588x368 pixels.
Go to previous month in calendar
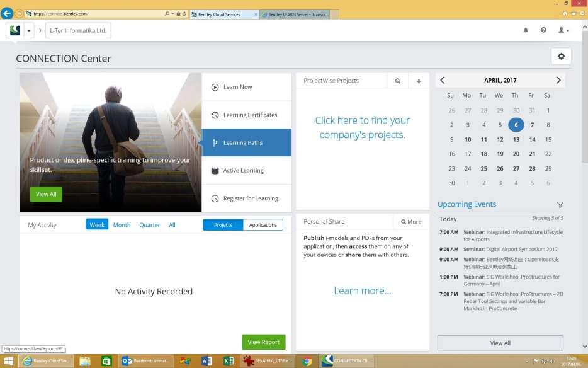443,80
